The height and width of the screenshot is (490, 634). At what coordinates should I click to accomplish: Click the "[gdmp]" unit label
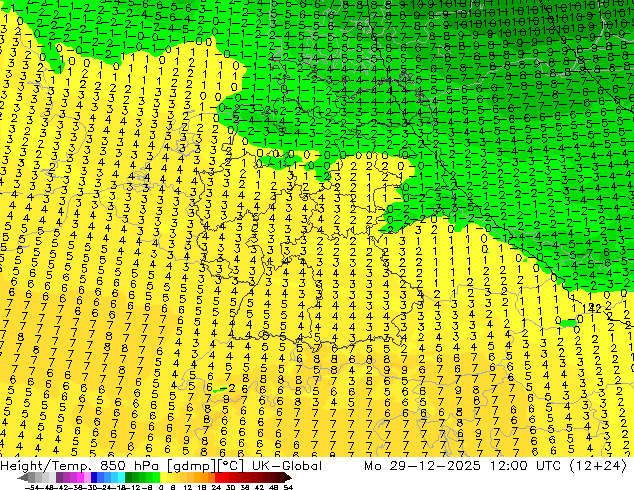click(x=191, y=466)
